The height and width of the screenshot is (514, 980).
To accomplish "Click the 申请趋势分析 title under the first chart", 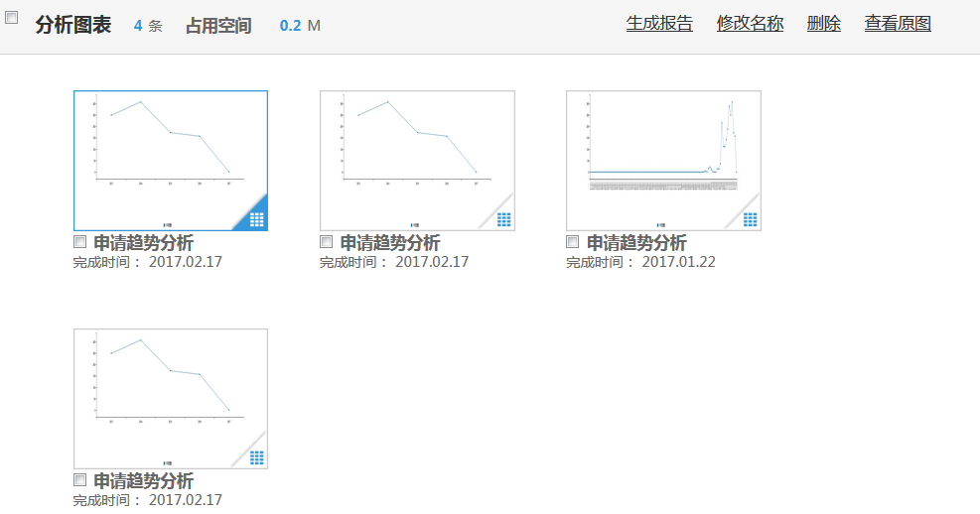I will [144, 243].
